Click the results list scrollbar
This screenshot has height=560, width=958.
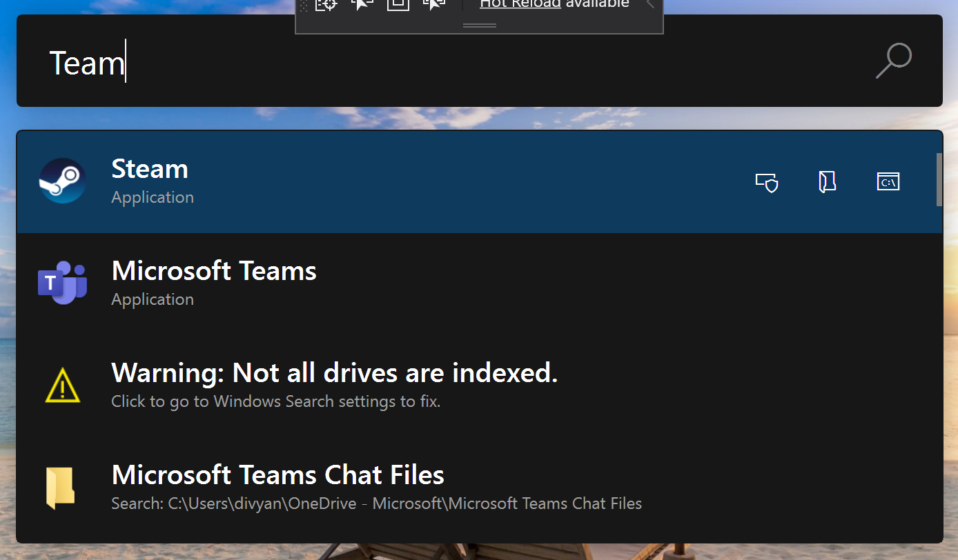click(939, 181)
